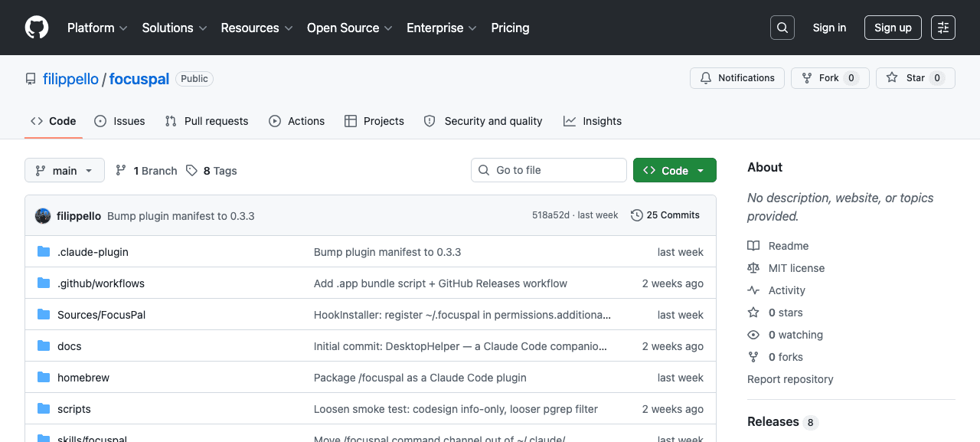This screenshot has height=442, width=980.
Task: Click the Sources/FocusPal folder icon
Action: [x=44, y=315]
